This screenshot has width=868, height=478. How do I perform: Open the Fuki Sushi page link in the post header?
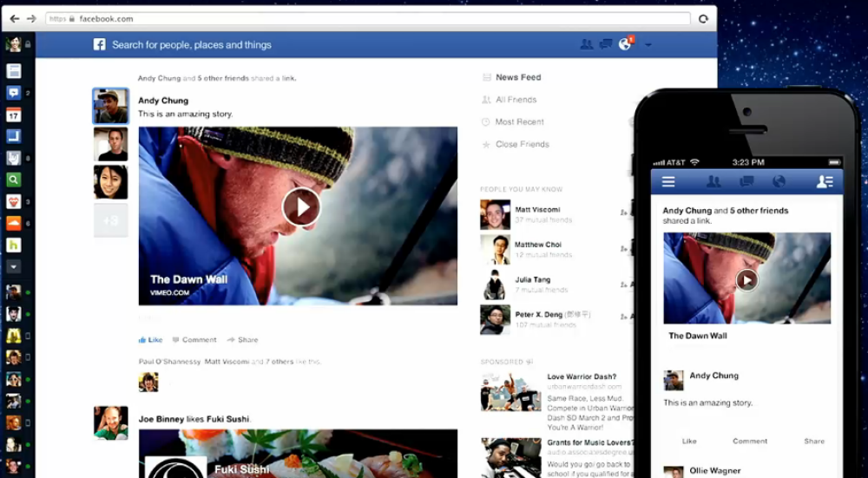[x=228, y=419]
